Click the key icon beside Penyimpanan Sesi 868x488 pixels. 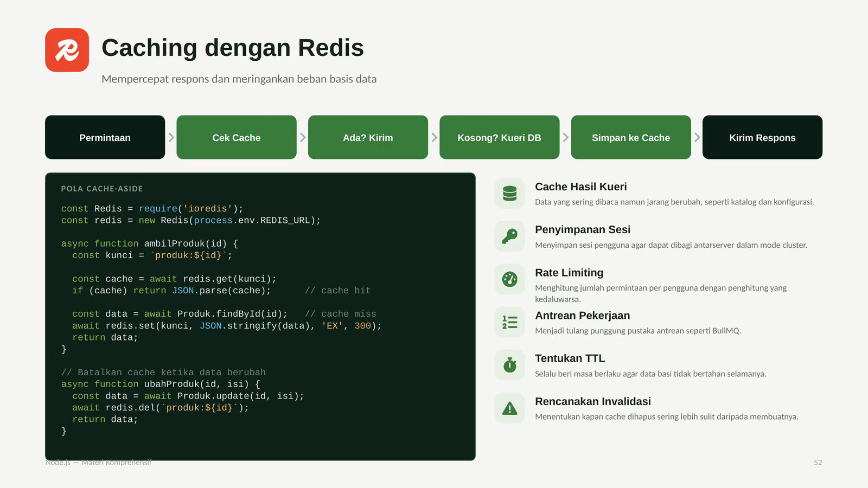pos(509,236)
